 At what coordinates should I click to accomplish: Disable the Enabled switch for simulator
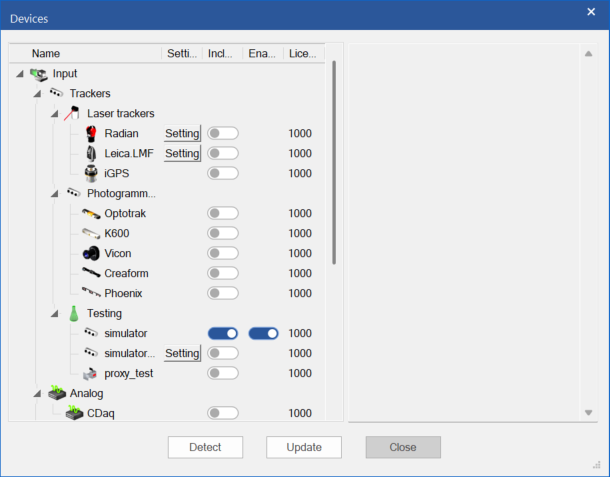point(263,333)
